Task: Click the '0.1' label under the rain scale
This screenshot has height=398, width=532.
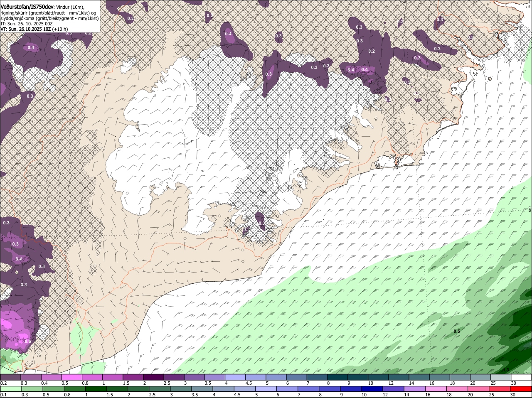Action: click(x=3, y=395)
